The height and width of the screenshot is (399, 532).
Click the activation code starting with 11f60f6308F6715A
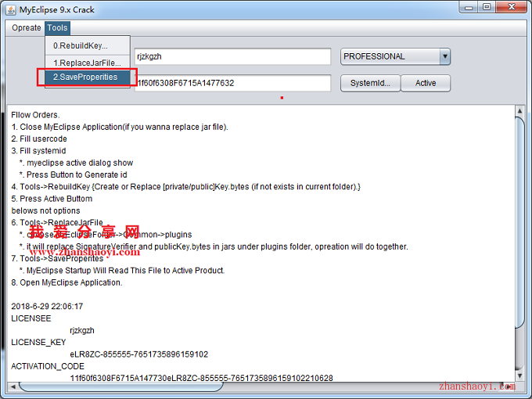pyautogui.click(x=202, y=378)
